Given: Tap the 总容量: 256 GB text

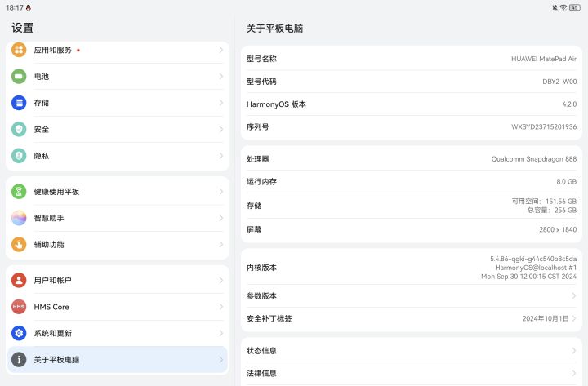Looking at the screenshot, I should (x=552, y=211).
